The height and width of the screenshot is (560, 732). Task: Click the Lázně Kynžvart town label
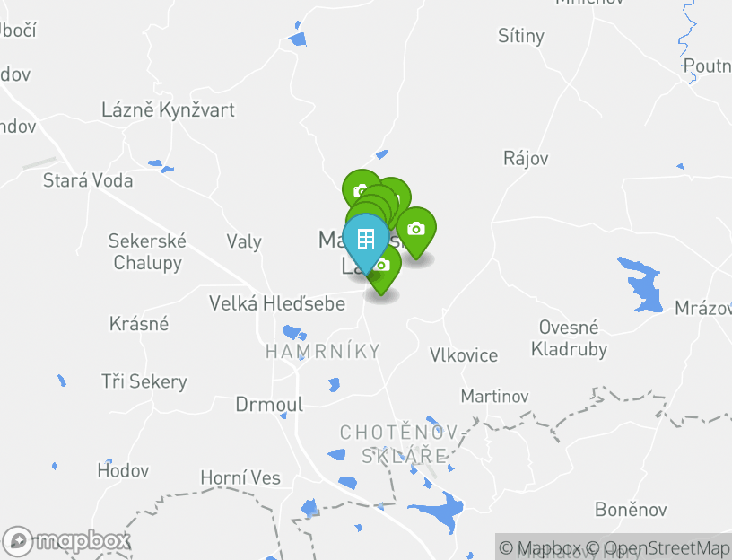[x=168, y=110]
